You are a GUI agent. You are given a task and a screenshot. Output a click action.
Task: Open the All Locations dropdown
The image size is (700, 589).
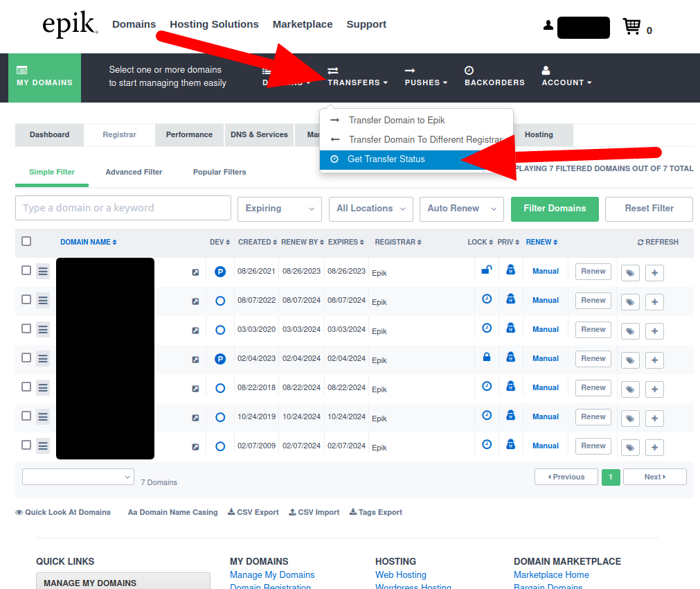pos(370,209)
